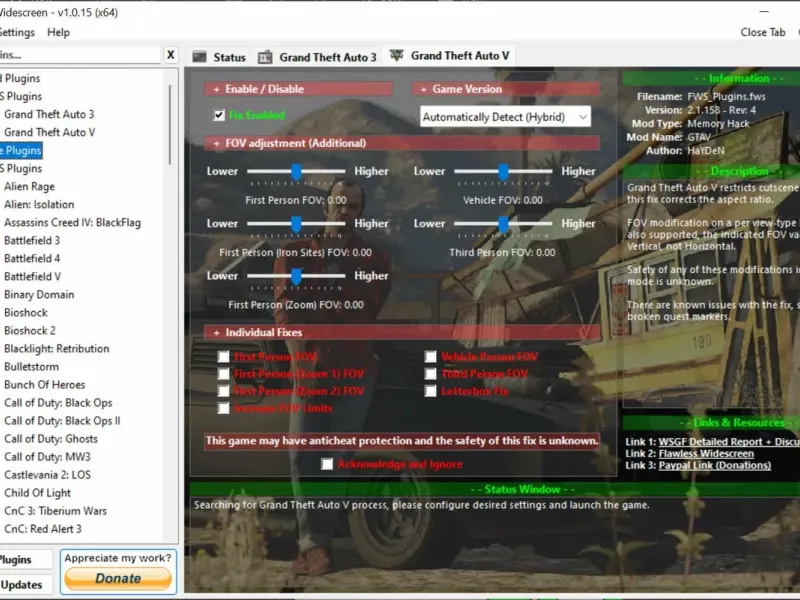
Task: Open the Settings menu
Action: point(17,32)
